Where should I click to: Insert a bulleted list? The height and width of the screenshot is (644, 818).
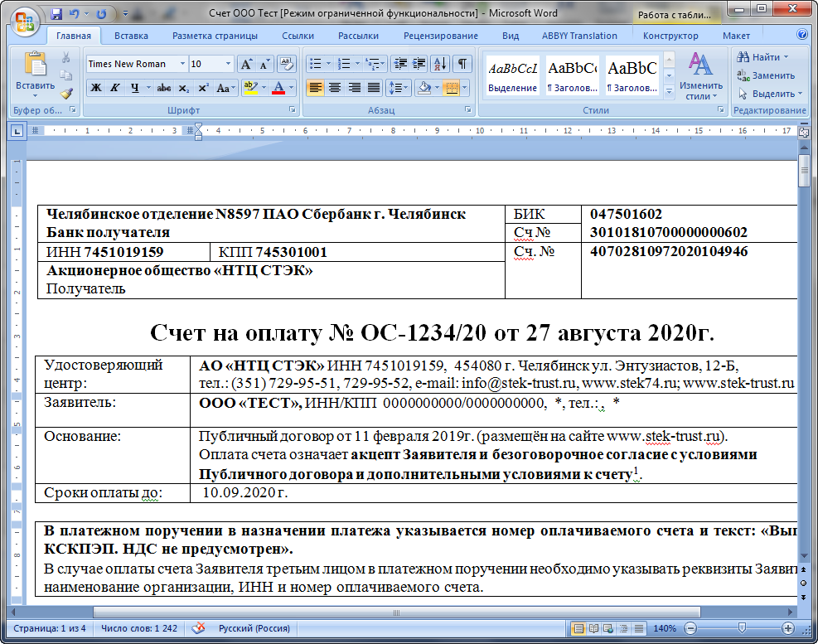315,64
